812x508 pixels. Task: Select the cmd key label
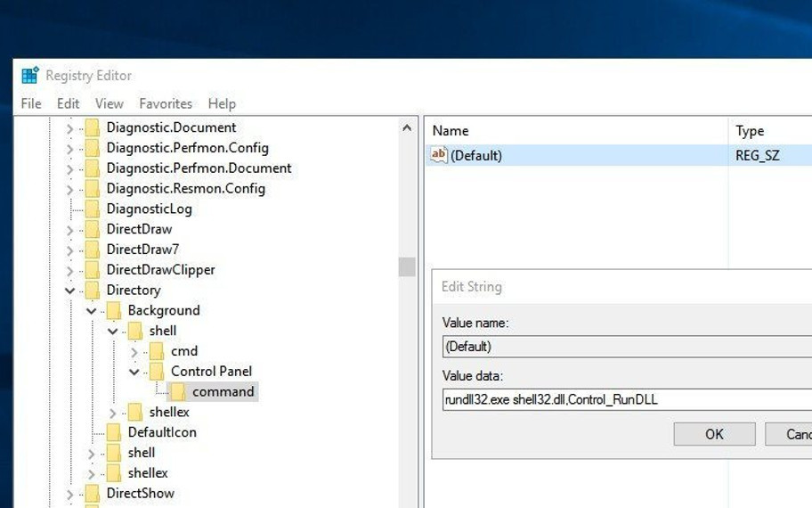pos(184,351)
